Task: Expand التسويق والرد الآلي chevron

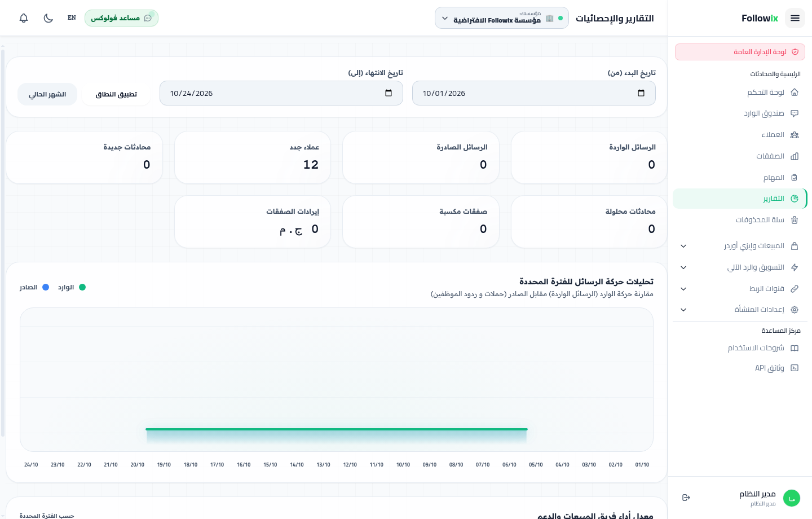Action: coord(683,267)
